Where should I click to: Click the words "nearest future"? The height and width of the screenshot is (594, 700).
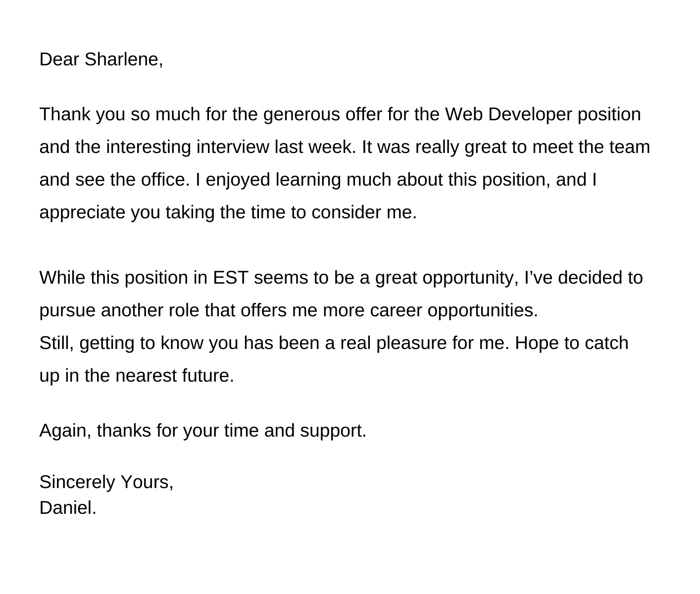[x=174, y=376]
